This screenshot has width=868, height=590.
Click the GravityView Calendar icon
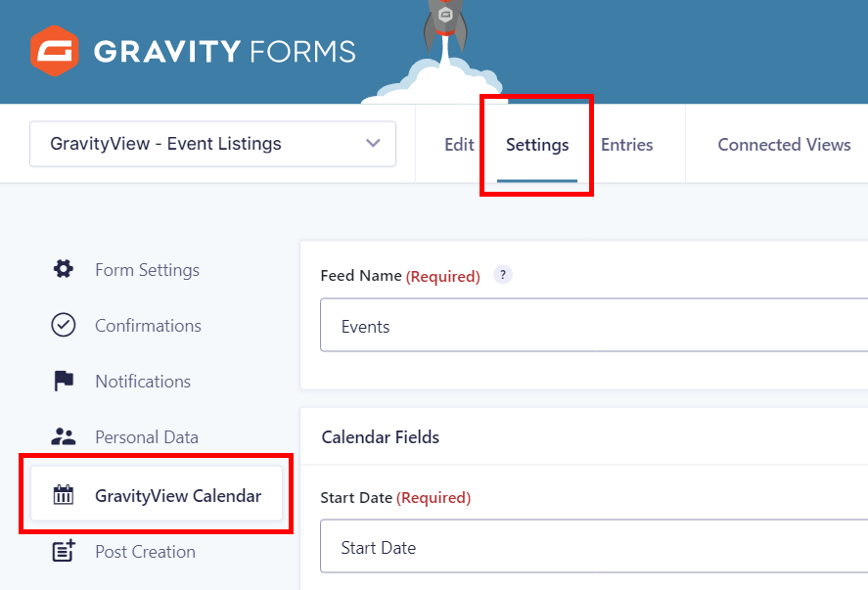[64, 494]
